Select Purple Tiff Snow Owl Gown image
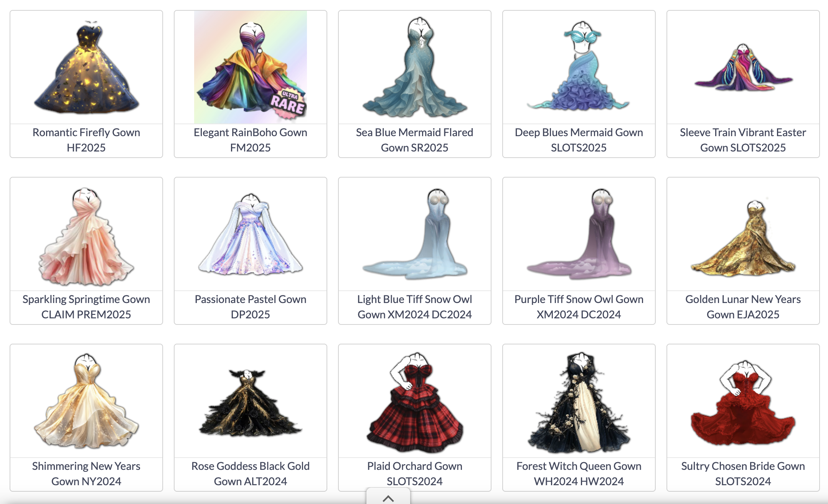The image size is (828, 504). (x=579, y=234)
